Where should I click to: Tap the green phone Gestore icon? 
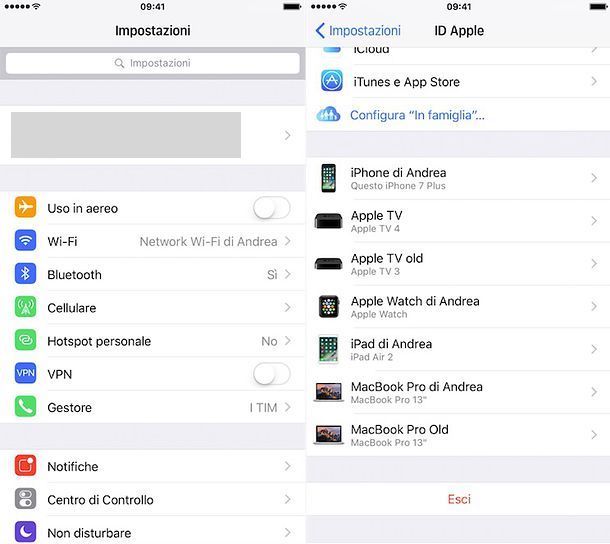coord(25,407)
